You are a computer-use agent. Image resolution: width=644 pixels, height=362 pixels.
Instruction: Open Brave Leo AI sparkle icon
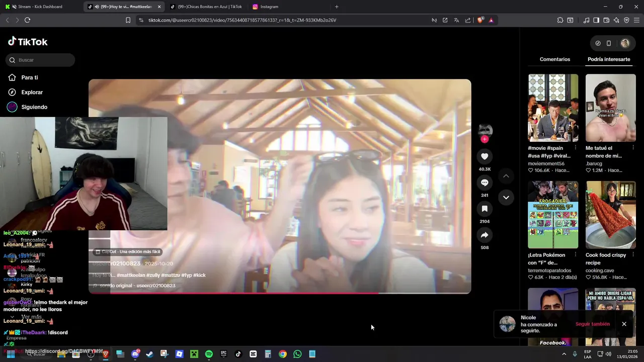point(616,20)
